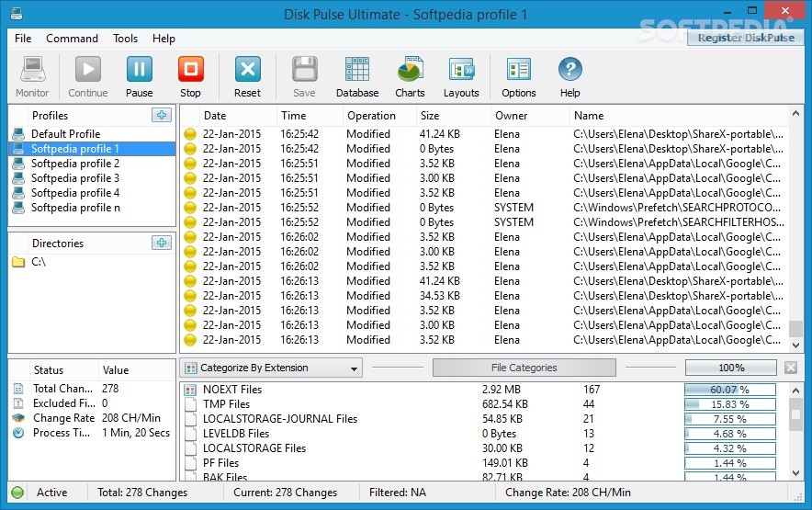Sort by the Time column header

pos(310,116)
